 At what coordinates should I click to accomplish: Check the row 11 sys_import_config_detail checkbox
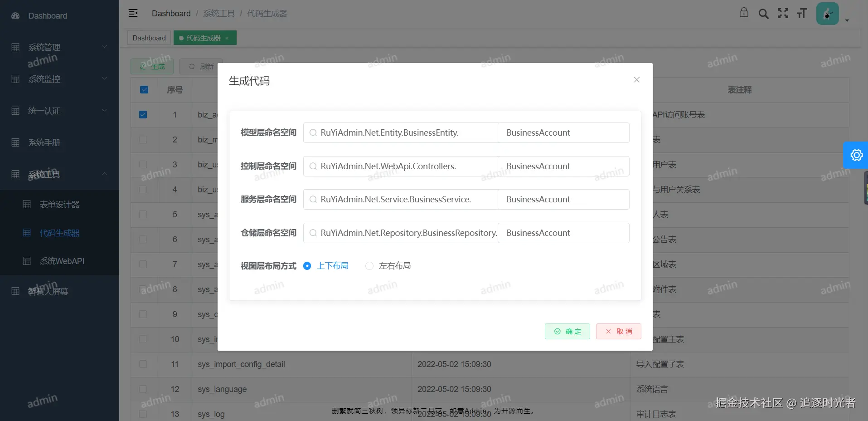tap(143, 364)
